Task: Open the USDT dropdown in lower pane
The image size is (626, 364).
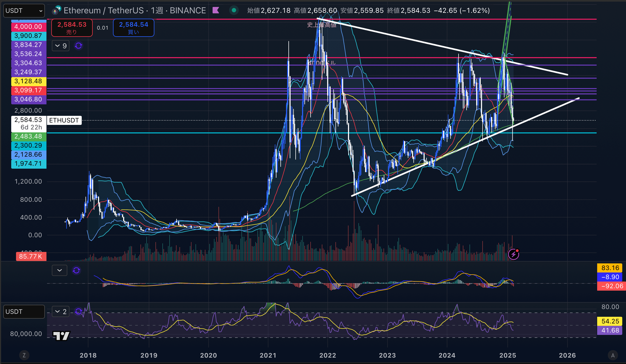Action: tap(24, 312)
